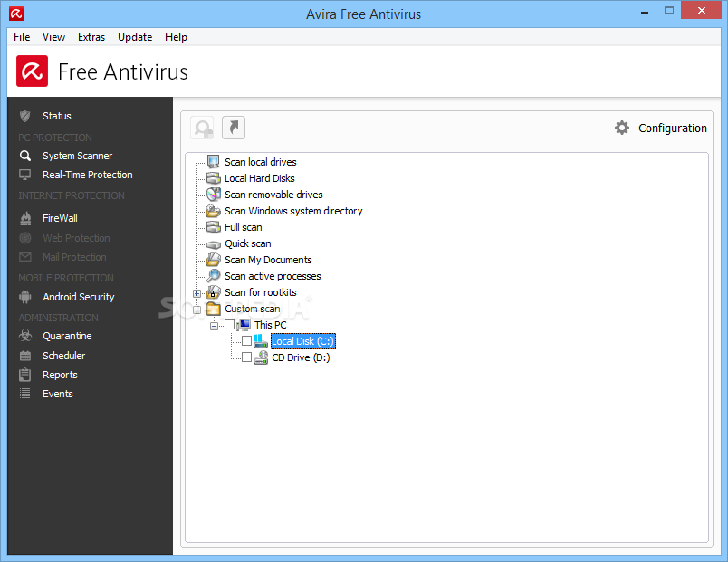Click the Scan My Documents folder icon
Screen dimensions: 728x562
213,260
